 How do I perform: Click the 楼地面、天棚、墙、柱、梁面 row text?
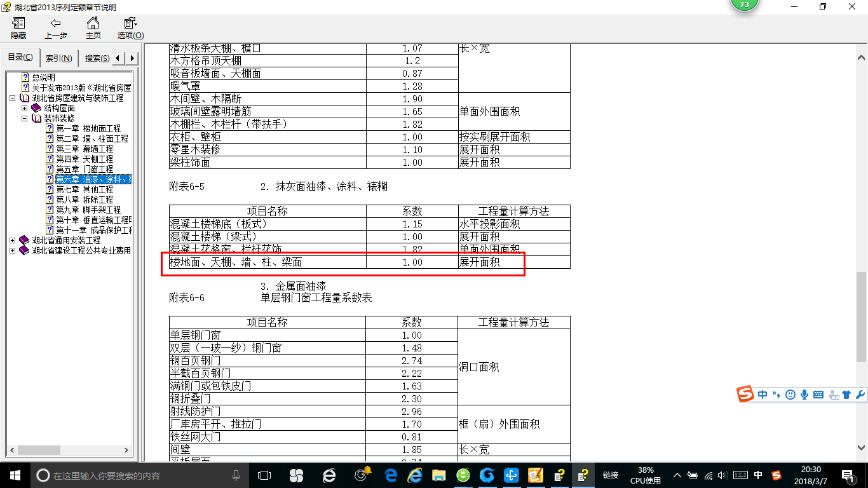click(236, 262)
